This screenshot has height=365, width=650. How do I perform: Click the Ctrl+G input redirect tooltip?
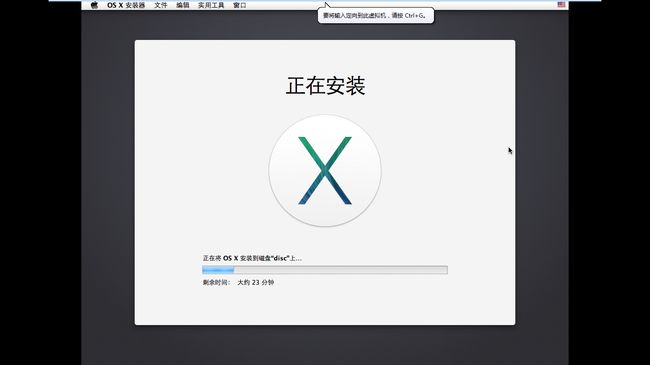click(376, 15)
